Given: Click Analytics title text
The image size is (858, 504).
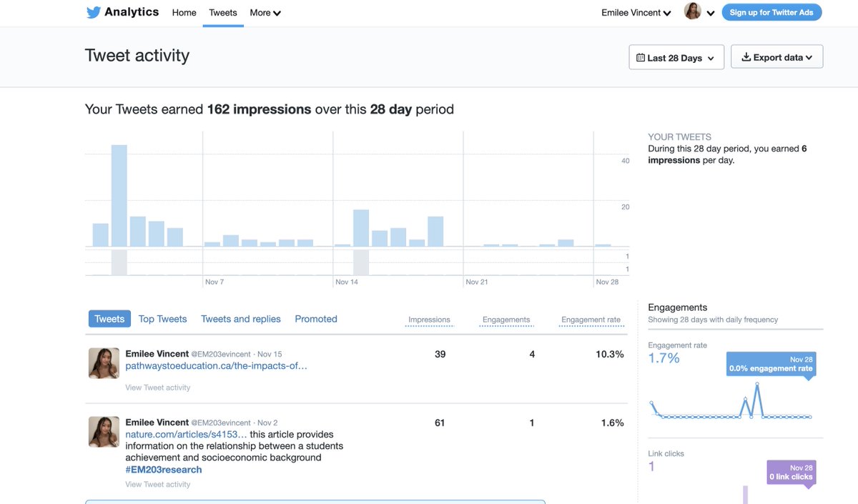Looking at the screenshot, I should pyautogui.click(x=132, y=12).
